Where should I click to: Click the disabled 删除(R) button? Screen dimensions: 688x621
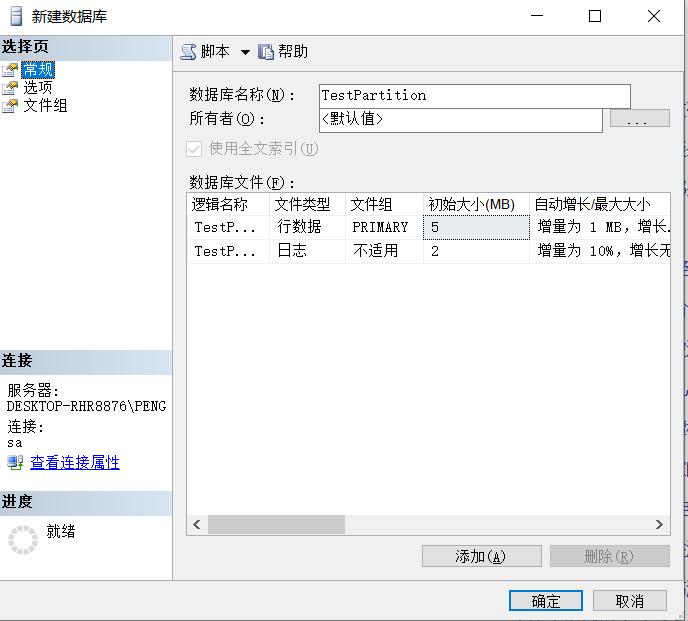(x=609, y=556)
